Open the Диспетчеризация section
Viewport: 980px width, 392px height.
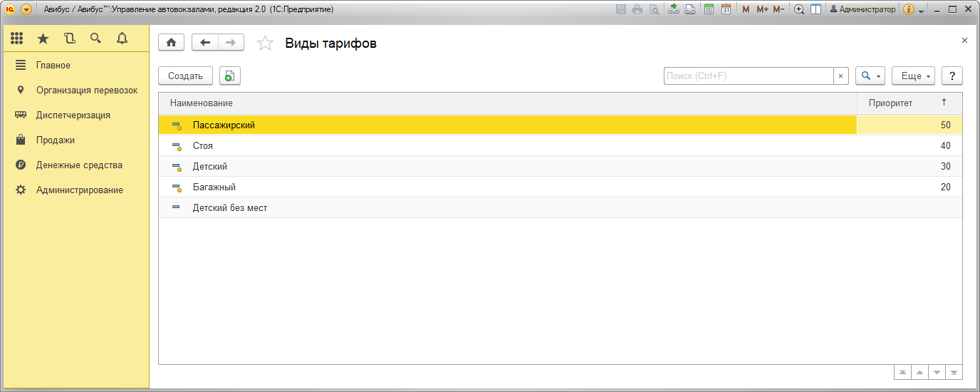tap(73, 115)
